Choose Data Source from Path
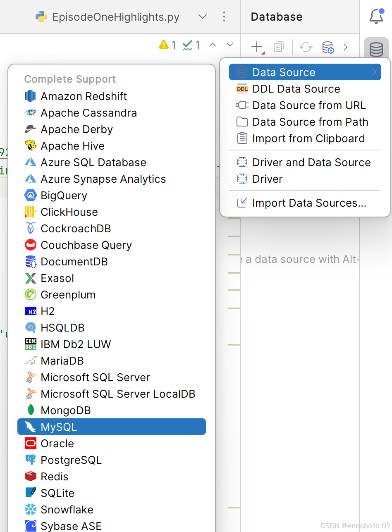The height and width of the screenshot is (532, 392). (x=305, y=122)
